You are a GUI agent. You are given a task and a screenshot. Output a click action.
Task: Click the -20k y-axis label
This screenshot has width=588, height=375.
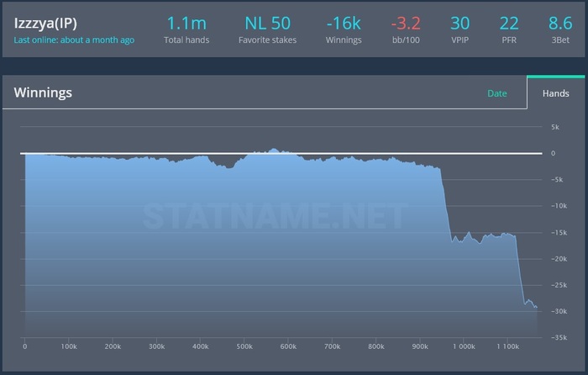click(559, 259)
